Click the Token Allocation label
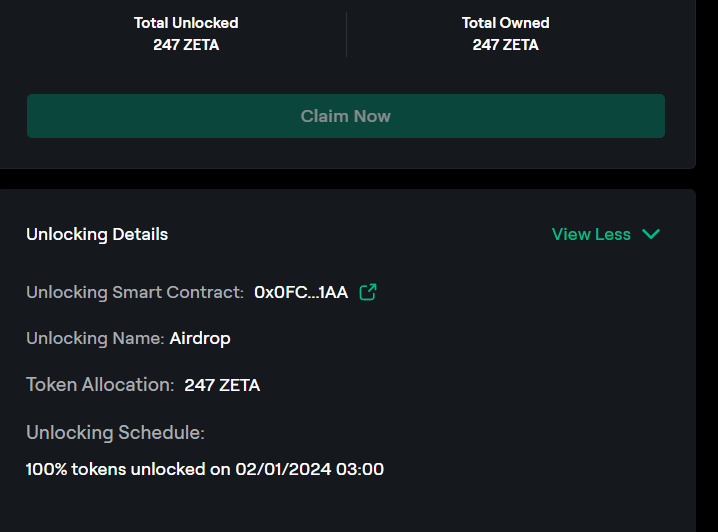 click(x=100, y=385)
